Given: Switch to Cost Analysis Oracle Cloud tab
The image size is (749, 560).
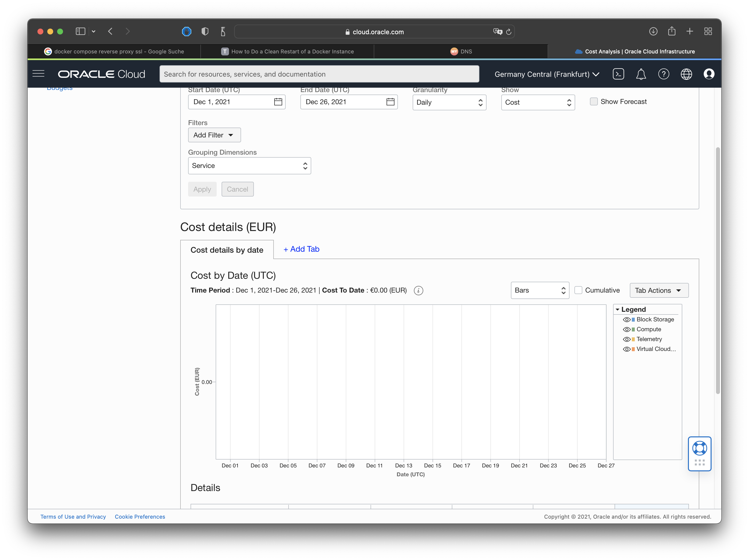Looking at the screenshot, I should point(635,51).
